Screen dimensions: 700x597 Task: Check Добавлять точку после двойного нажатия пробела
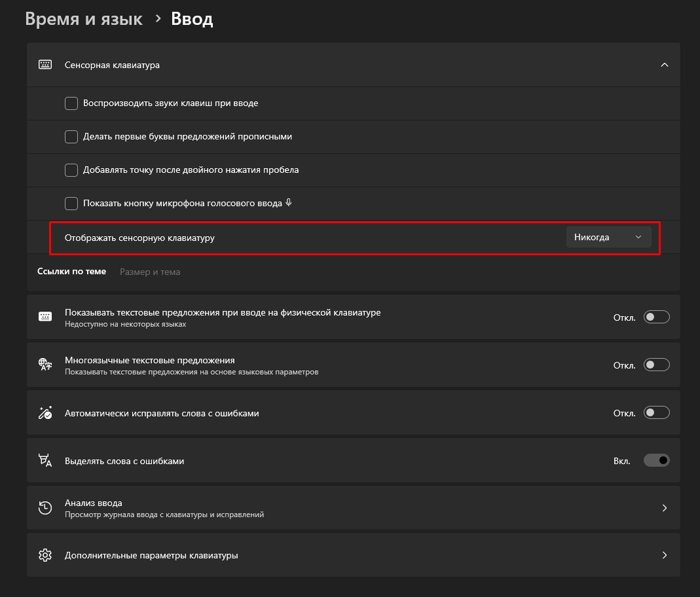click(x=71, y=170)
